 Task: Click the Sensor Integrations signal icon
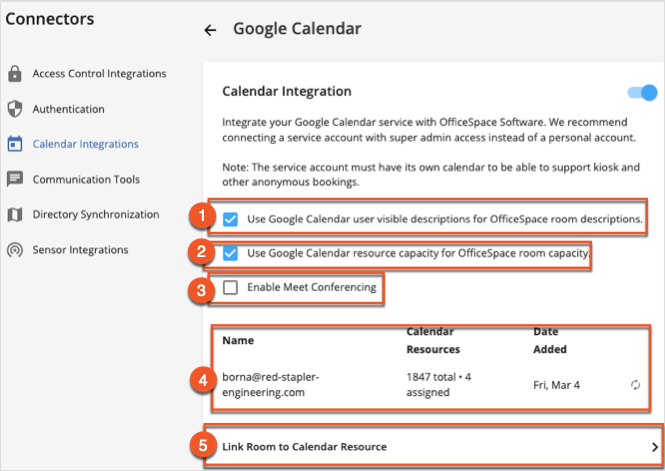click(x=15, y=250)
